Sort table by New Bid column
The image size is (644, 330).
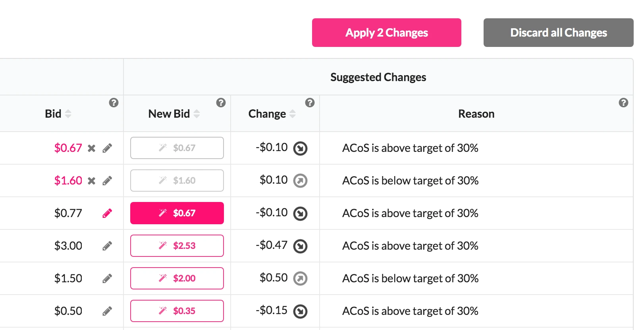click(197, 114)
